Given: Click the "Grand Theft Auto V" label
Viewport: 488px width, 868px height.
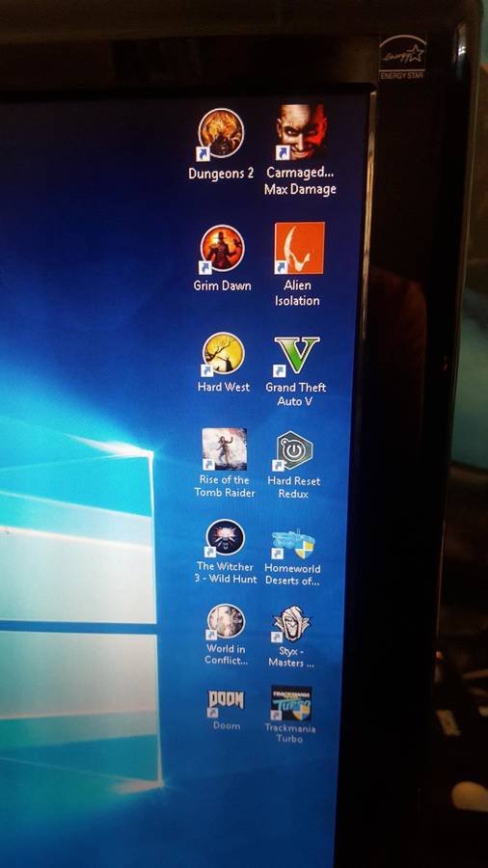Looking at the screenshot, I should 295,394.
